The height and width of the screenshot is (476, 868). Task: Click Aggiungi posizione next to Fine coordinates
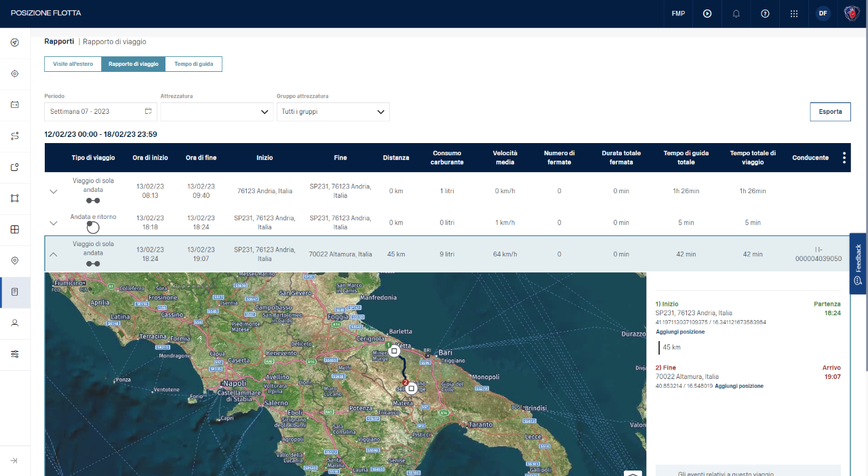point(739,386)
